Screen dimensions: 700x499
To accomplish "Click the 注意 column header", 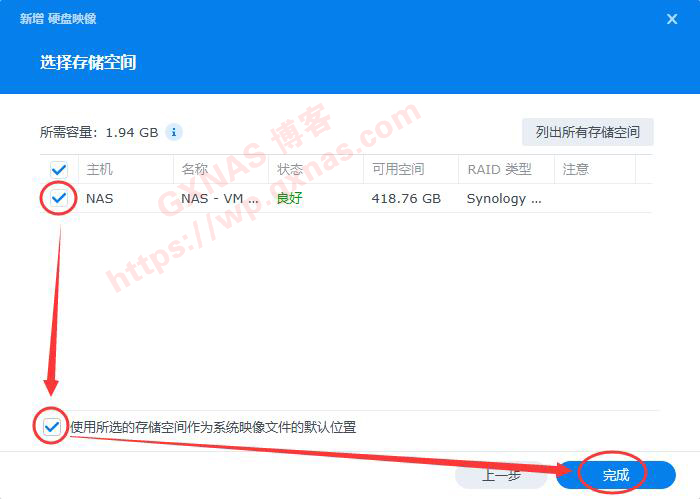I will (x=576, y=169).
